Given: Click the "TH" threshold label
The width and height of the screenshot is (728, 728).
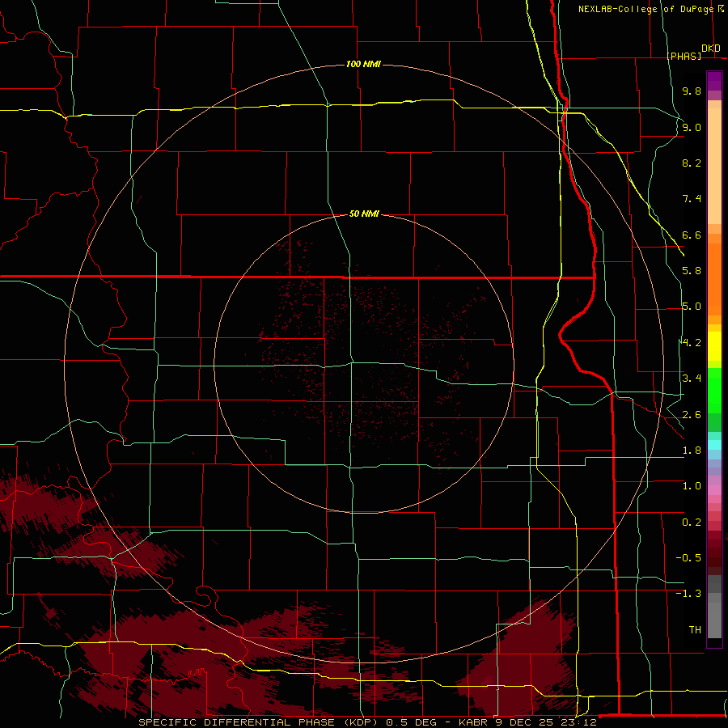Looking at the screenshot, I should 695,630.
